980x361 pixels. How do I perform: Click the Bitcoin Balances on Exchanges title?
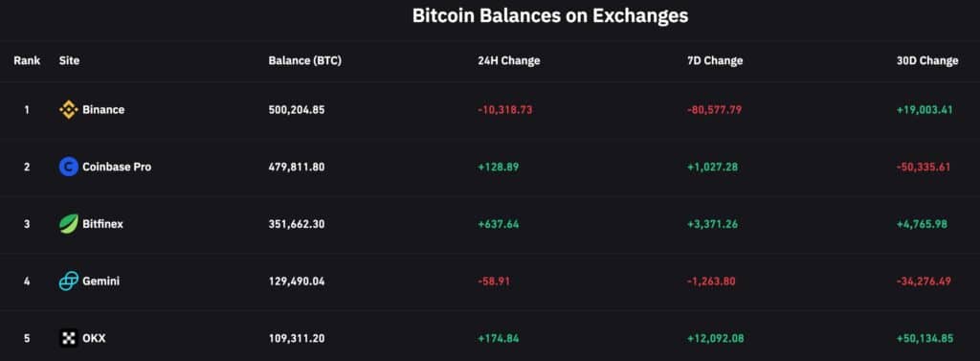pyautogui.click(x=550, y=15)
